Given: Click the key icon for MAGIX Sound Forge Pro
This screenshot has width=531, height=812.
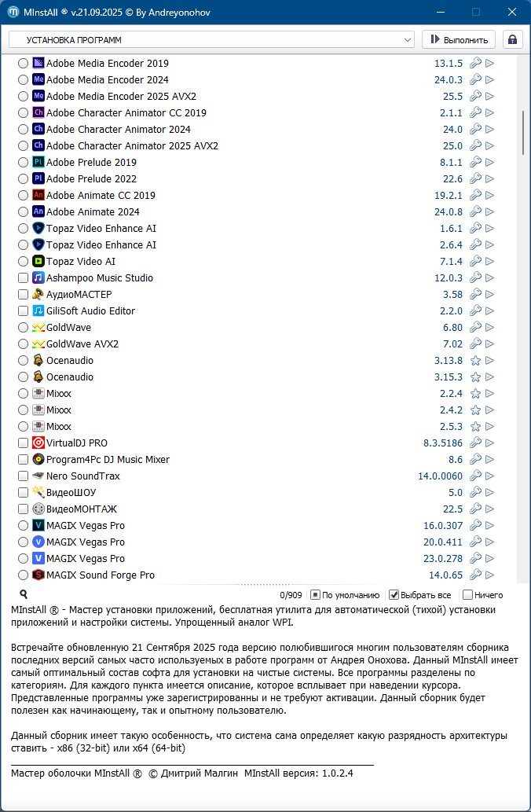Looking at the screenshot, I should pyautogui.click(x=475, y=575).
